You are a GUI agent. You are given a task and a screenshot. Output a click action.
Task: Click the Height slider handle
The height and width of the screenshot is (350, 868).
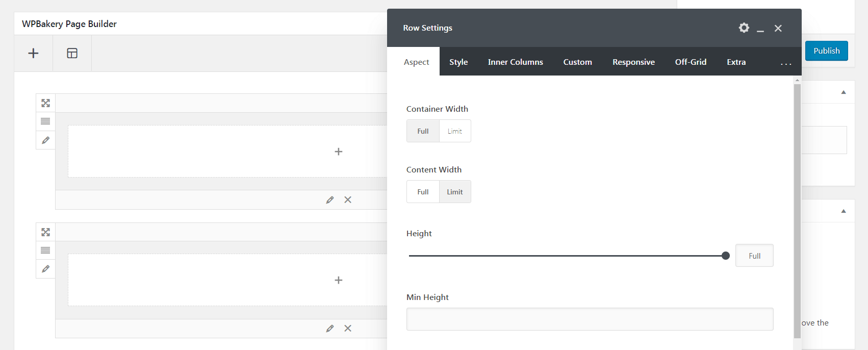coord(726,256)
